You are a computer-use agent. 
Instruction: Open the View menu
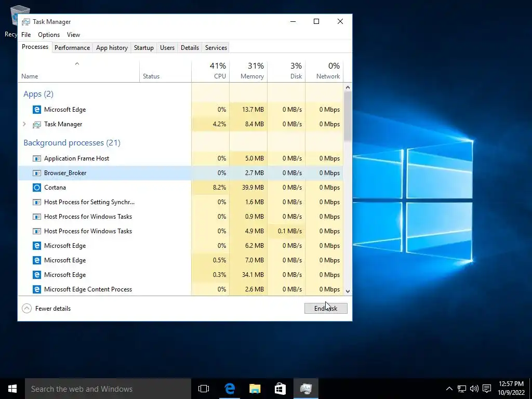(73, 35)
